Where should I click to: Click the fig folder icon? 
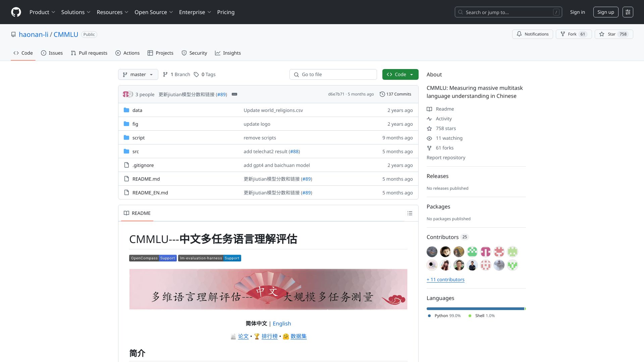126,124
